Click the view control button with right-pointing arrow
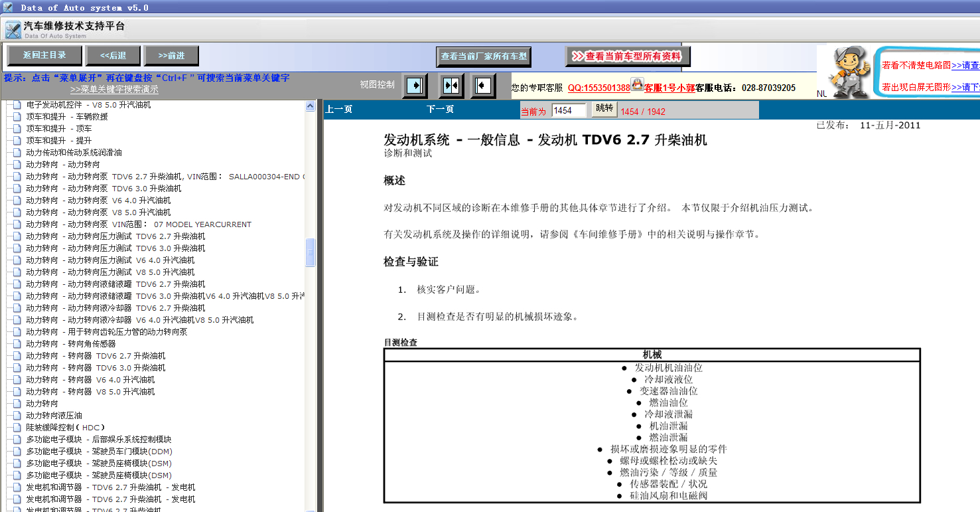 point(415,86)
